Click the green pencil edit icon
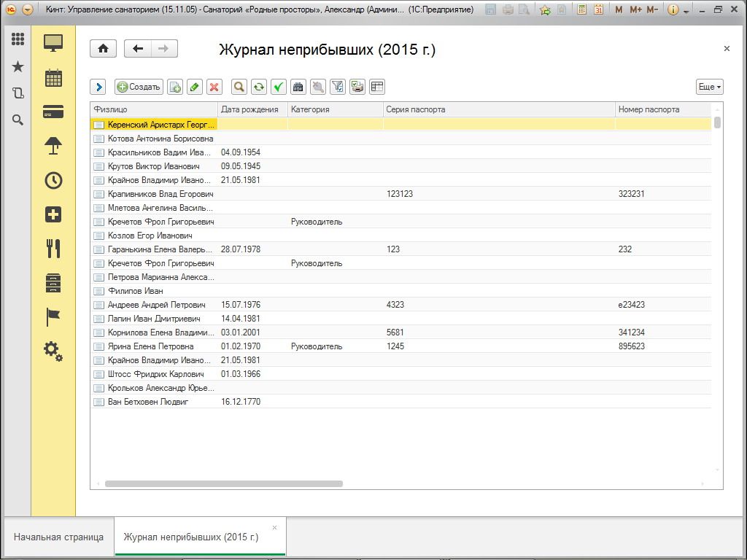This screenshot has height=560, width=747. pos(194,87)
